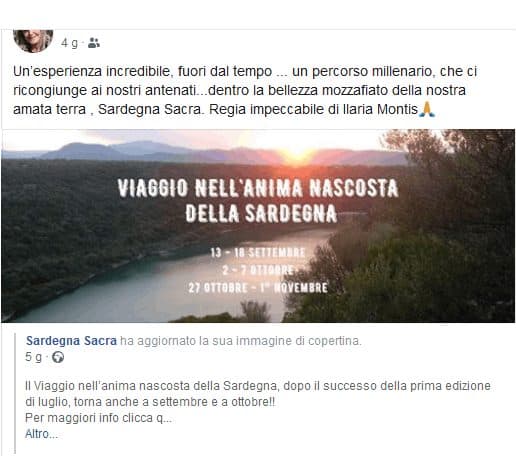
Task: Click the '4 g' post timestamp
Action: click(x=69, y=43)
